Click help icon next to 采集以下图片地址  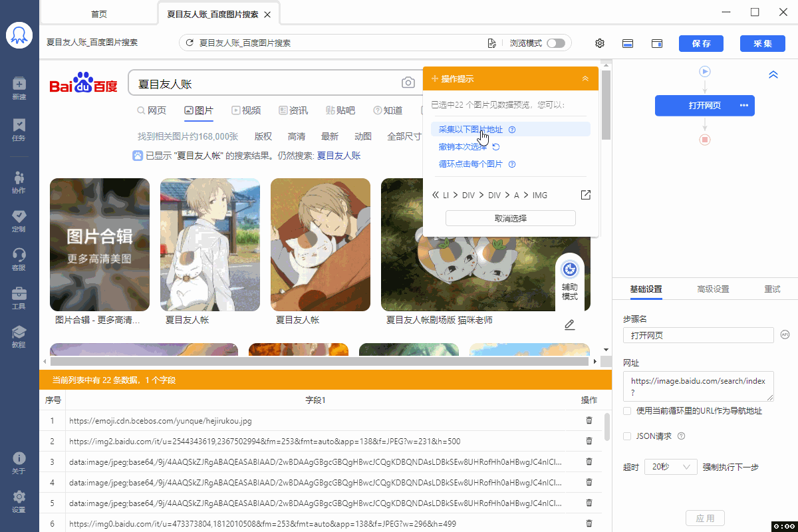tap(512, 130)
